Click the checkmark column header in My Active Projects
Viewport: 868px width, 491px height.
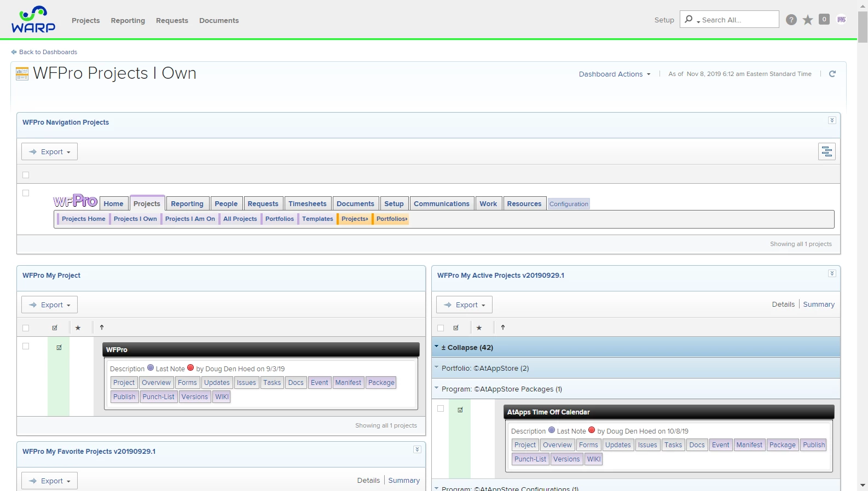tap(456, 328)
